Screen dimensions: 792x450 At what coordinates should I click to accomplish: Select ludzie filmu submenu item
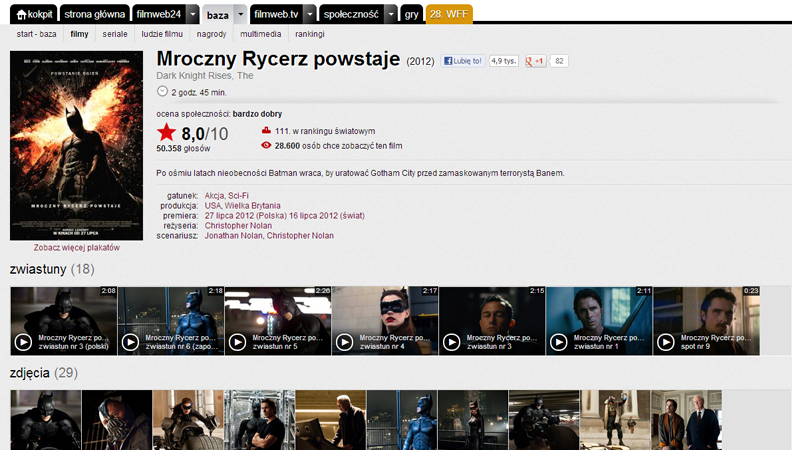tap(162, 34)
